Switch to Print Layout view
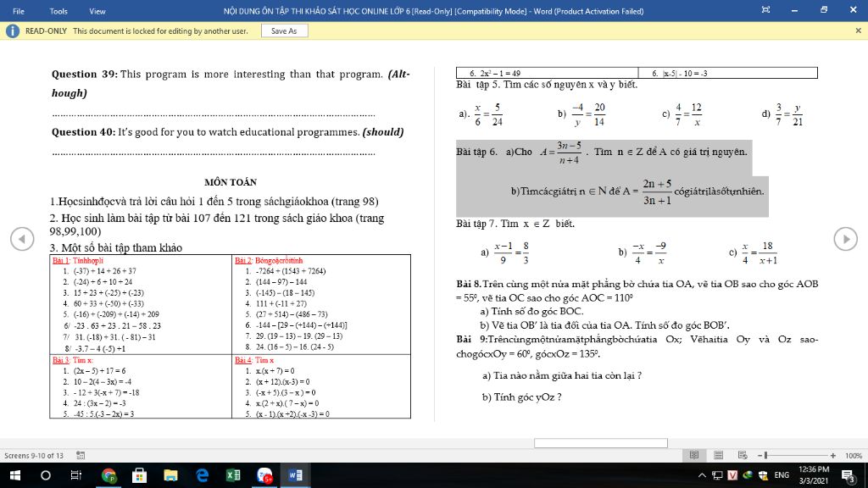 719,455
